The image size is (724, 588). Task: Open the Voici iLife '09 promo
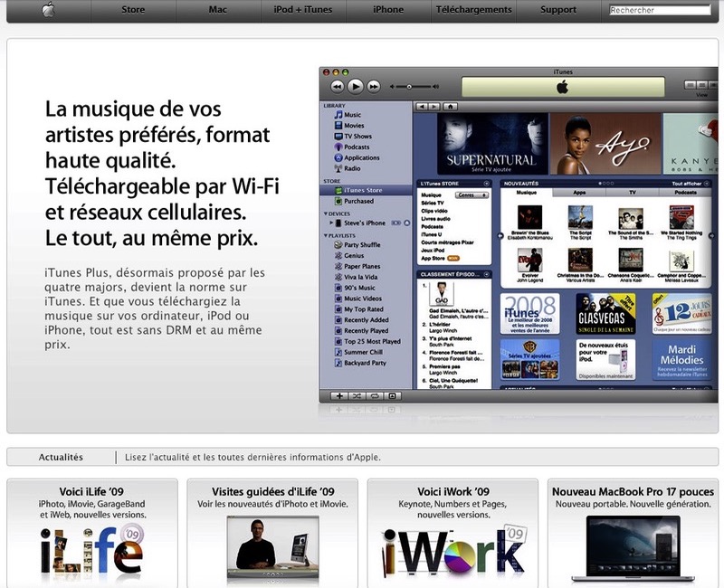[x=92, y=533]
